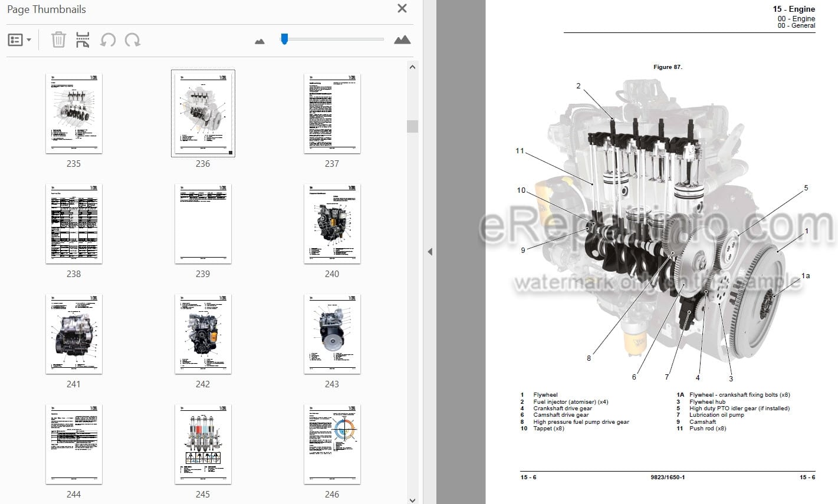The image size is (838, 504).
Task: Click the reduce thumbnail size mountain icon
Action: point(259,41)
